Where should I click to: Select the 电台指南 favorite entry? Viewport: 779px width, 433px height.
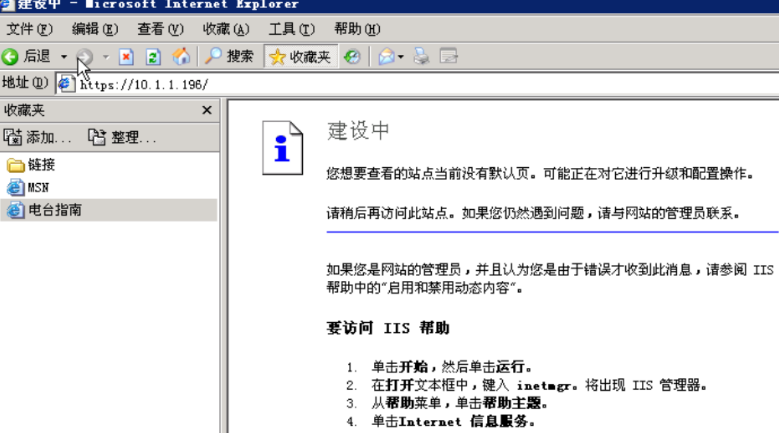point(109,210)
